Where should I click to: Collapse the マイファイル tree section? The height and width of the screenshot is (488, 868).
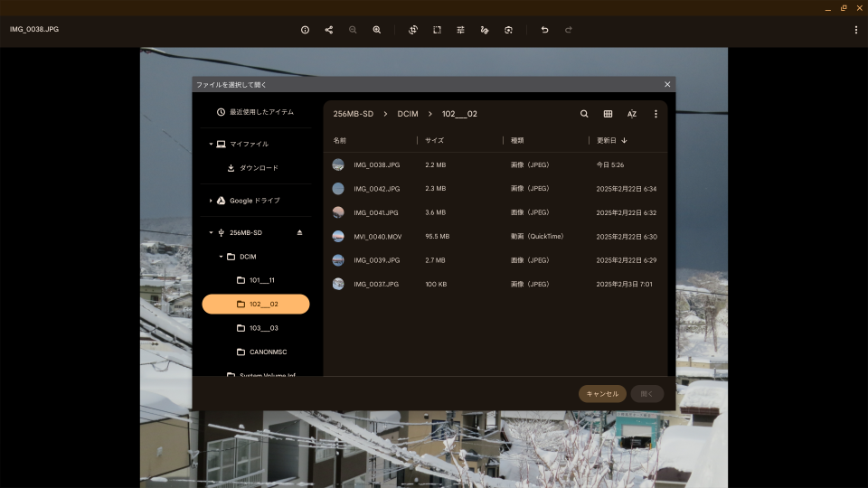(x=211, y=144)
